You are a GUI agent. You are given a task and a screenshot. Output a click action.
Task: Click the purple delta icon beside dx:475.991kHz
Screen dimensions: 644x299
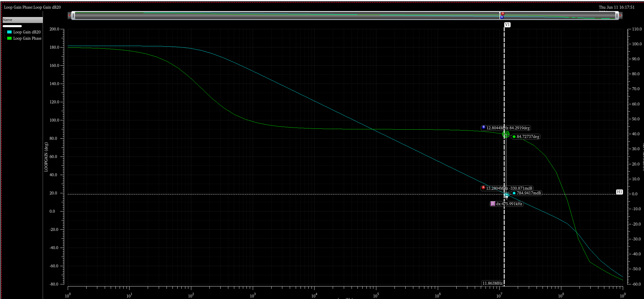pos(493,204)
